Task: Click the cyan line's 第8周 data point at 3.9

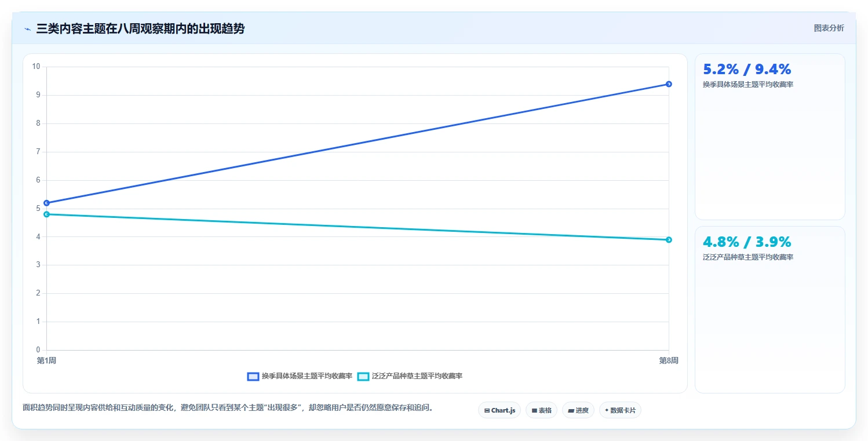Action: (x=669, y=239)
